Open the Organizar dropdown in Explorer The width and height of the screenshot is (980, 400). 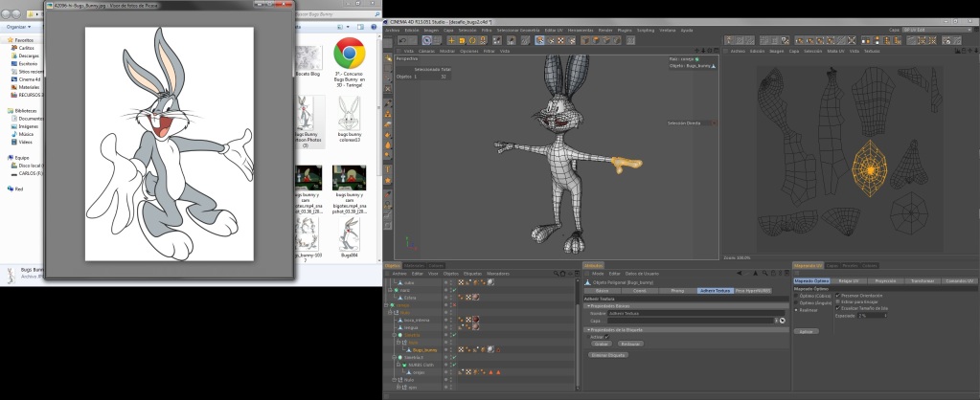[17, 27]
